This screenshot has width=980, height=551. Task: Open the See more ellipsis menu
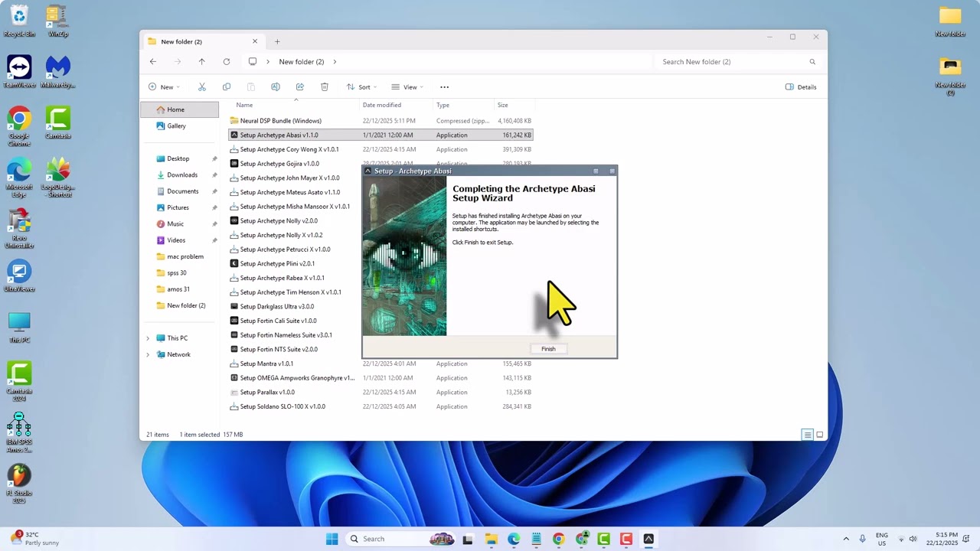click(x=444, y=87)
